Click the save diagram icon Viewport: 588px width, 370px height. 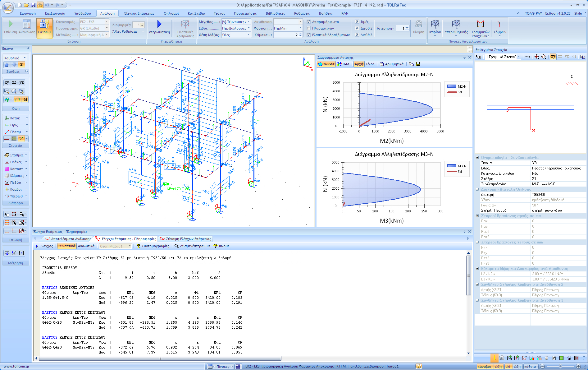click(418, 64)
